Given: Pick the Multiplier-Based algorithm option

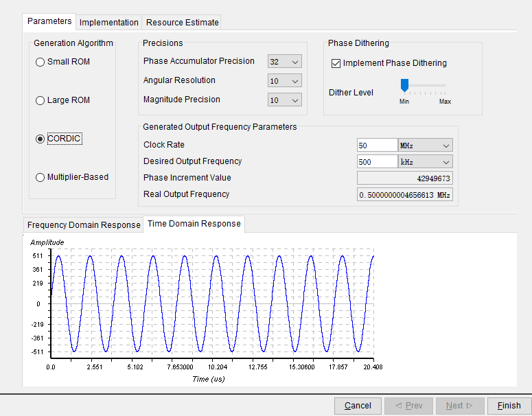Looking at the screenshot, I should pos(41,177).
